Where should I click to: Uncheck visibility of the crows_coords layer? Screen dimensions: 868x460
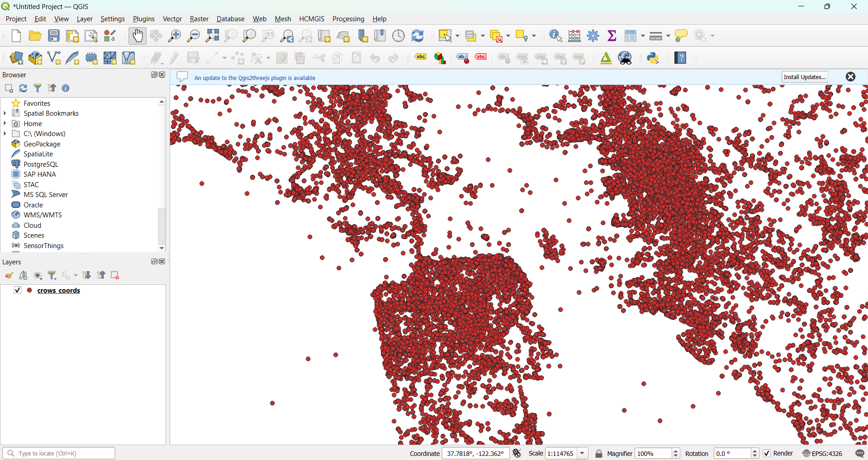click(x=18, y=291)
